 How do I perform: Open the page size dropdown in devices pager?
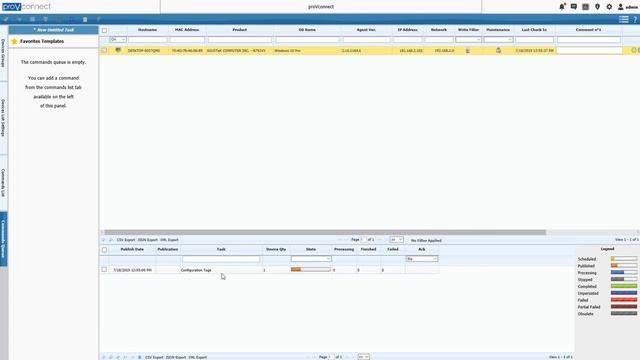click(x=396, y=240)
